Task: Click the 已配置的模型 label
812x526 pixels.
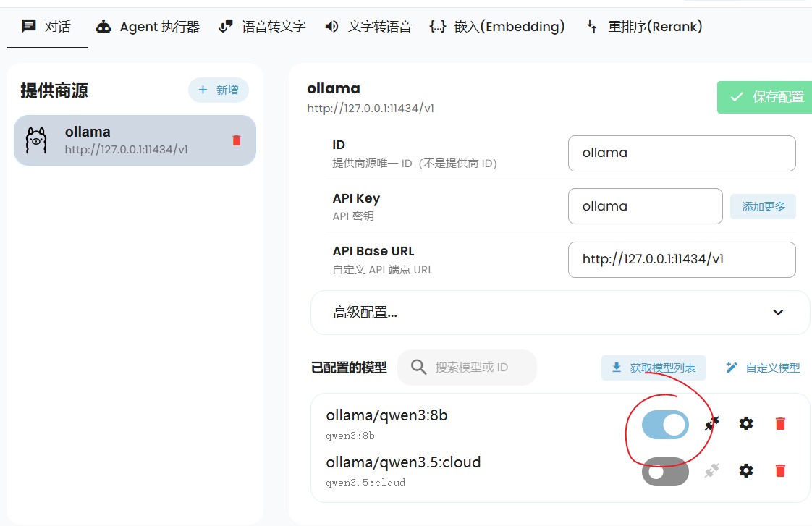Action: coord(349,368)
